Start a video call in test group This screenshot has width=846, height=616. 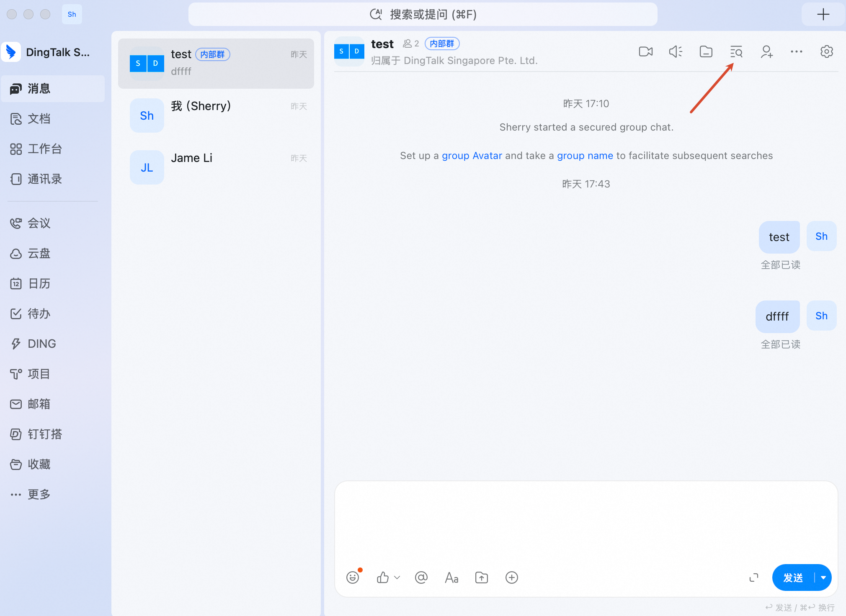pos(645,51)
